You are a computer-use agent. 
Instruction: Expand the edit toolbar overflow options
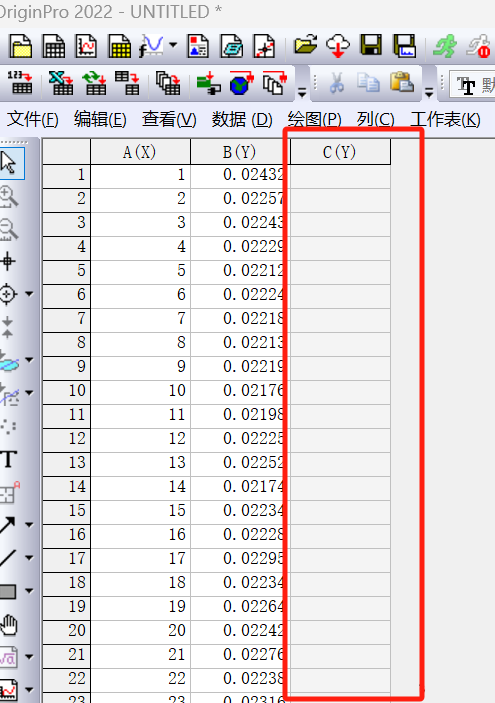point(429,93)
